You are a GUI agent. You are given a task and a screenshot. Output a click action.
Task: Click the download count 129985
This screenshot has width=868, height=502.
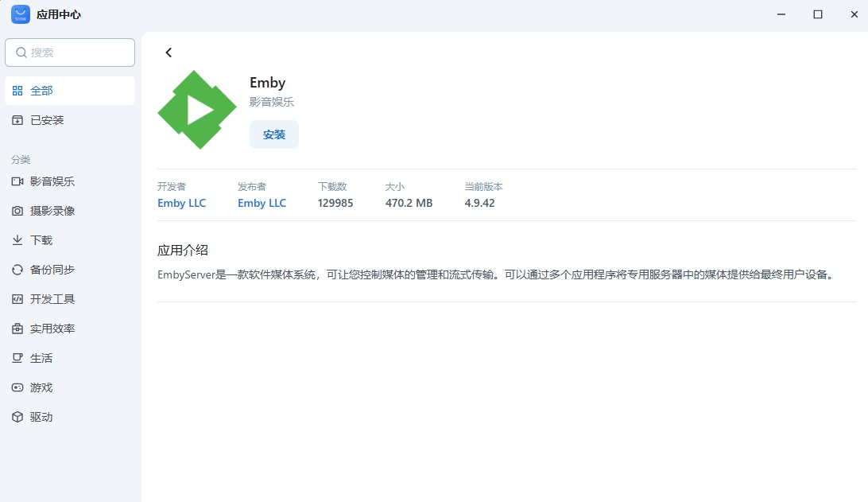[335, 204]
